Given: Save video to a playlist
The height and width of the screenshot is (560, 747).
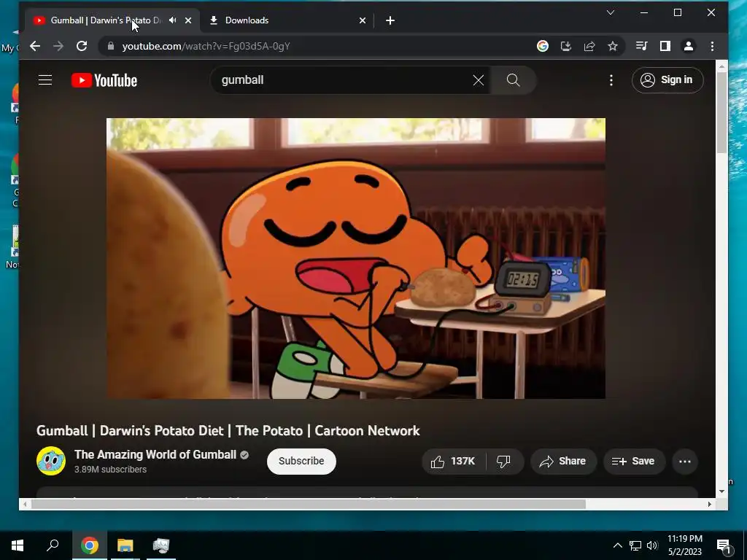Looking at the screenshot, I should point(634,461).
